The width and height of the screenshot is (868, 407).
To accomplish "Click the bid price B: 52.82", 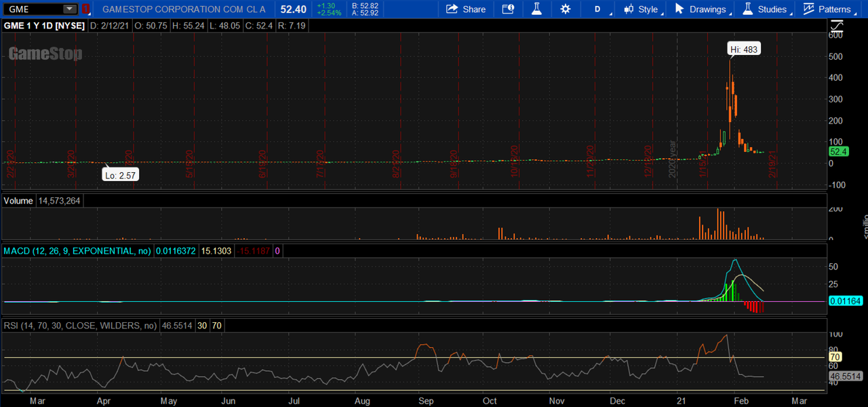I will pos(365,5).
